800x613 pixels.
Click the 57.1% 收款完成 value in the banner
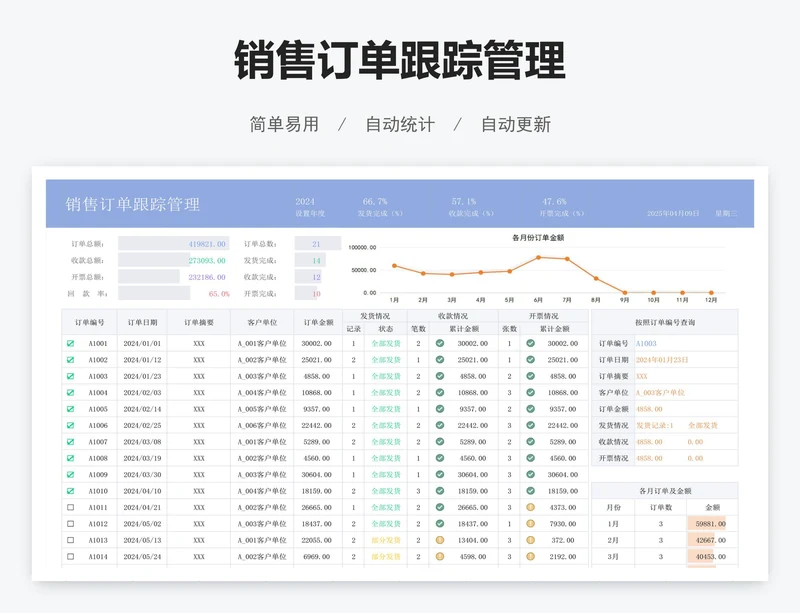coord(463,202)
